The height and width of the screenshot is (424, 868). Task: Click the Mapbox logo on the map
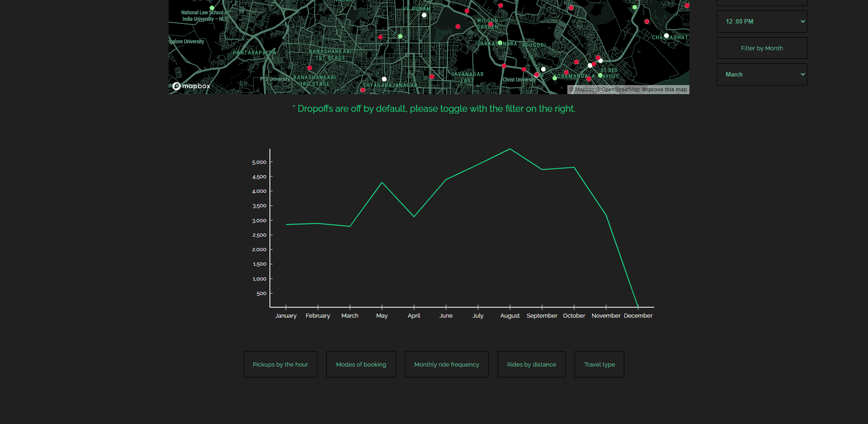coord(192,86)
